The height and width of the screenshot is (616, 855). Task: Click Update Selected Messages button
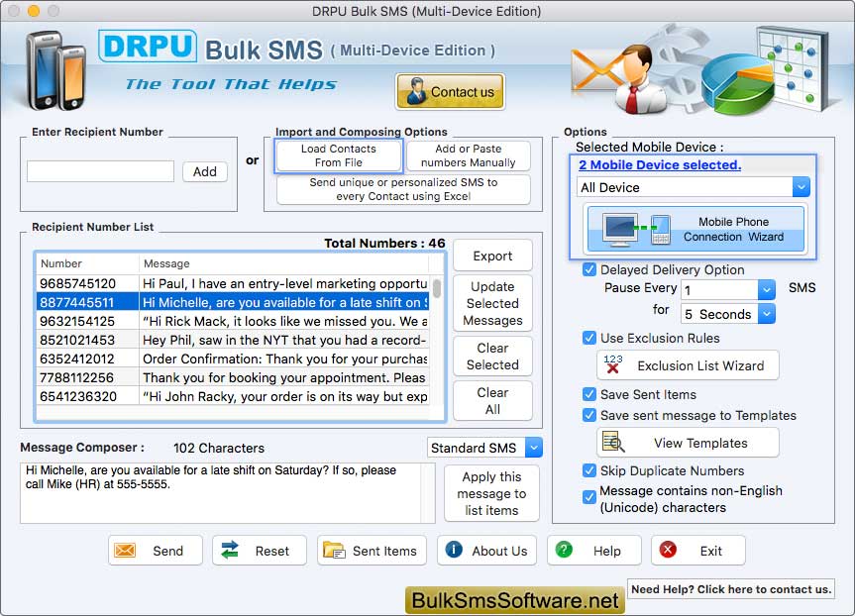(492, 304)
